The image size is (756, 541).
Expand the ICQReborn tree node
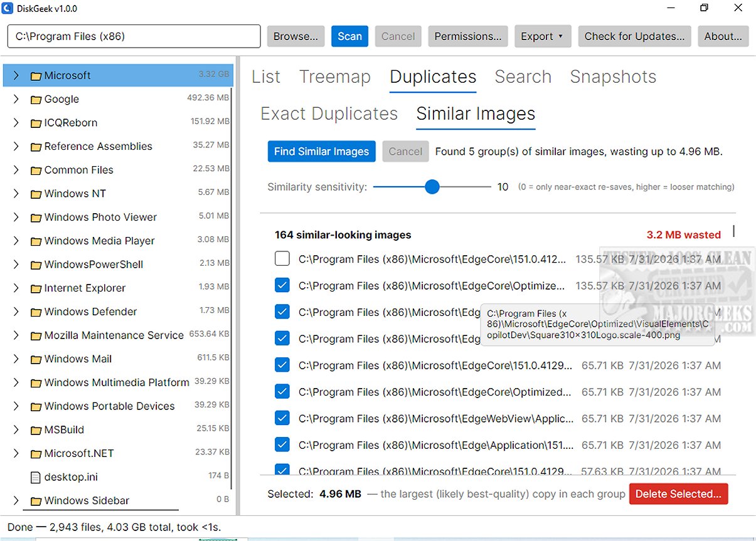pos(16,123)
